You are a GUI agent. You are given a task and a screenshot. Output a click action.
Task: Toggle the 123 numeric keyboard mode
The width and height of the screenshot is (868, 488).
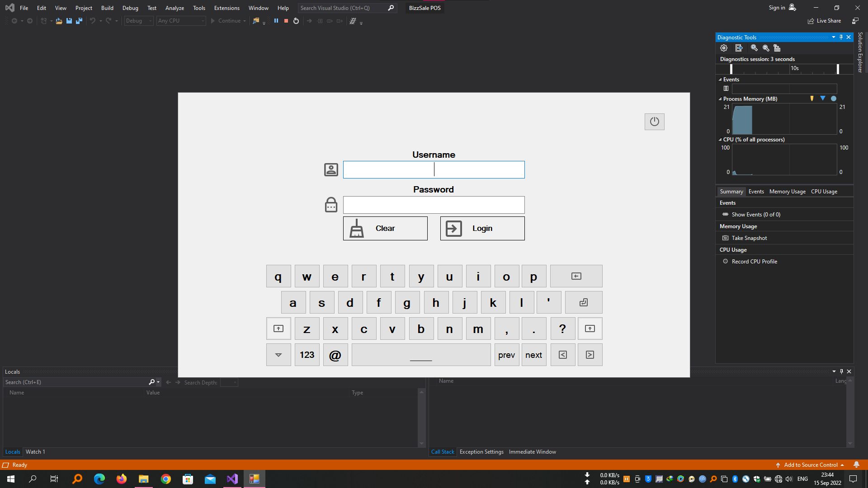pyautogui.click(x=307, y=355)
